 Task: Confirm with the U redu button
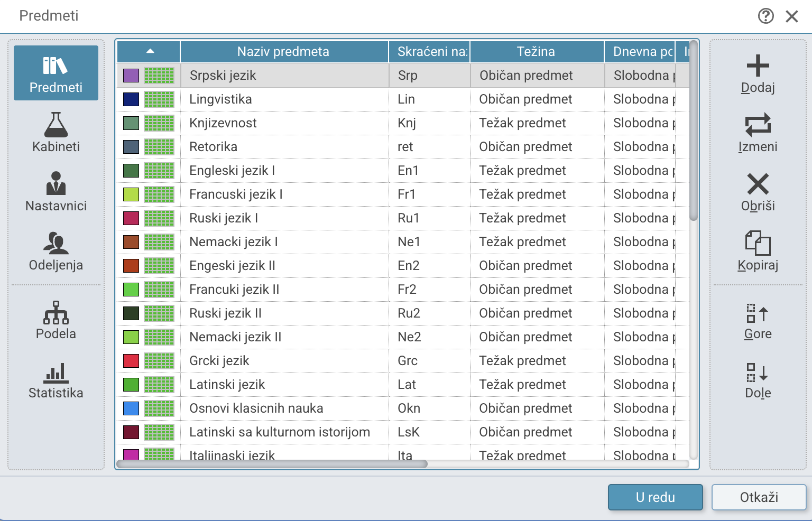[x=655, y=497]
